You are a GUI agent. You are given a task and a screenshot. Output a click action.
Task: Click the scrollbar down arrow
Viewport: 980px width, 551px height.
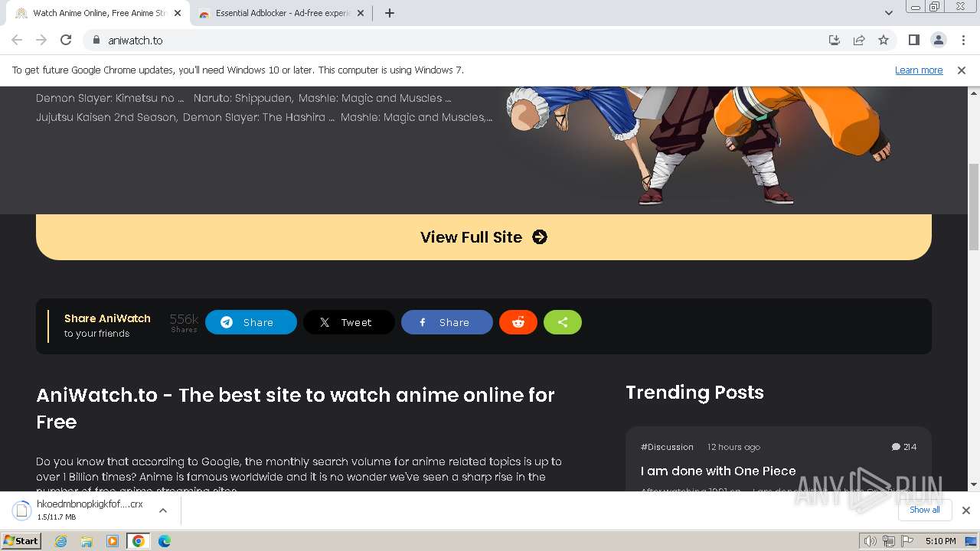click(974, 484)
